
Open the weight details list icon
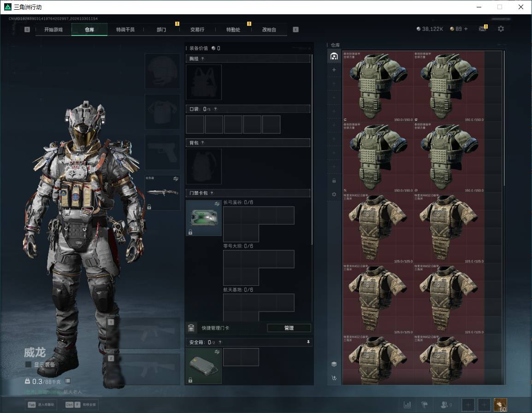[68, 381]
